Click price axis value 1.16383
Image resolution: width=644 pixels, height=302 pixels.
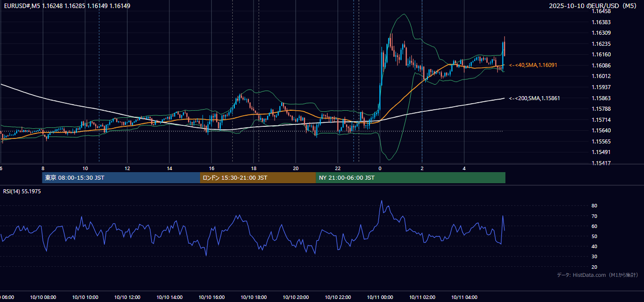click(x=601, y=22)
